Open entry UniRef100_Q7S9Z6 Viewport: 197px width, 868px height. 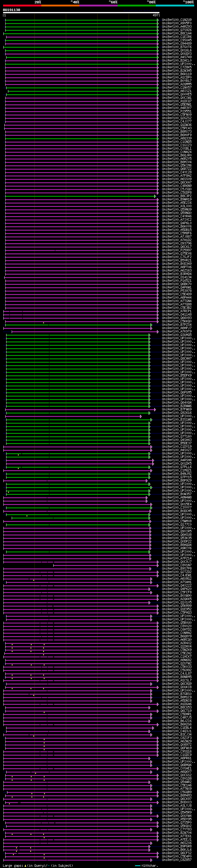[177, 30]
